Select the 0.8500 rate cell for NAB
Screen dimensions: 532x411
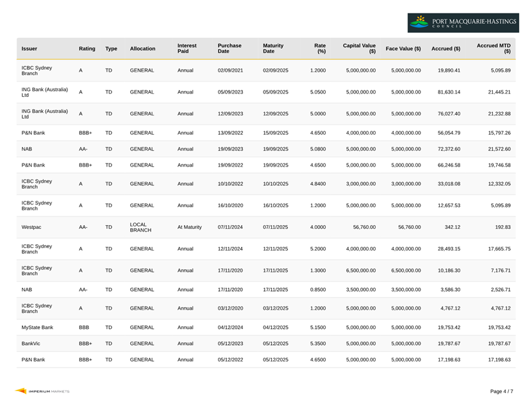(x=318, y=290)
